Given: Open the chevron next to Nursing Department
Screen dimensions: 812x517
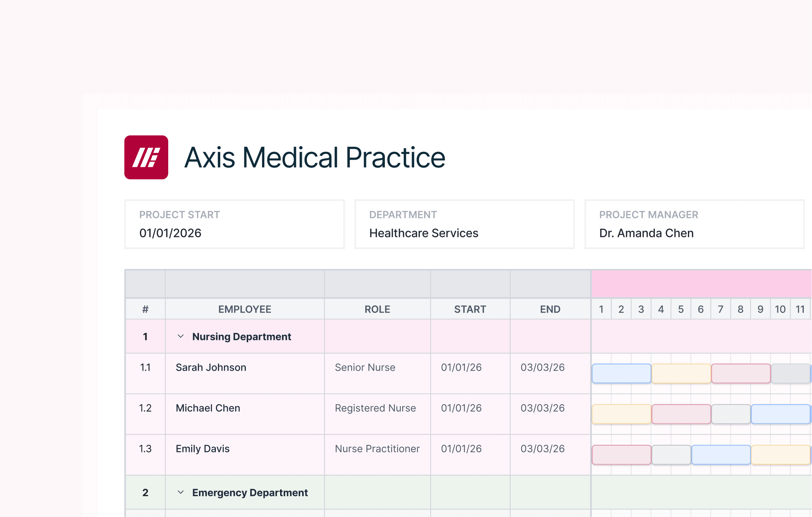Looking at the screenshot, I should 181,336.
